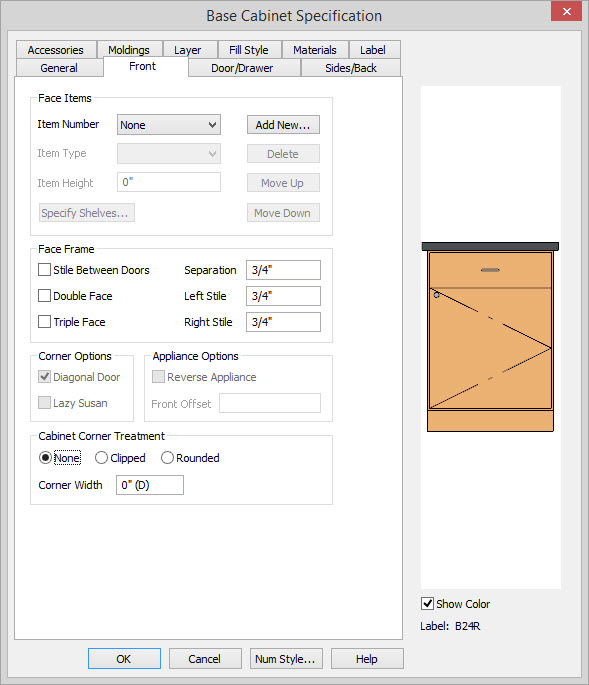Open the Materials tab
The image size is (589, 685).
click(315, 50)
